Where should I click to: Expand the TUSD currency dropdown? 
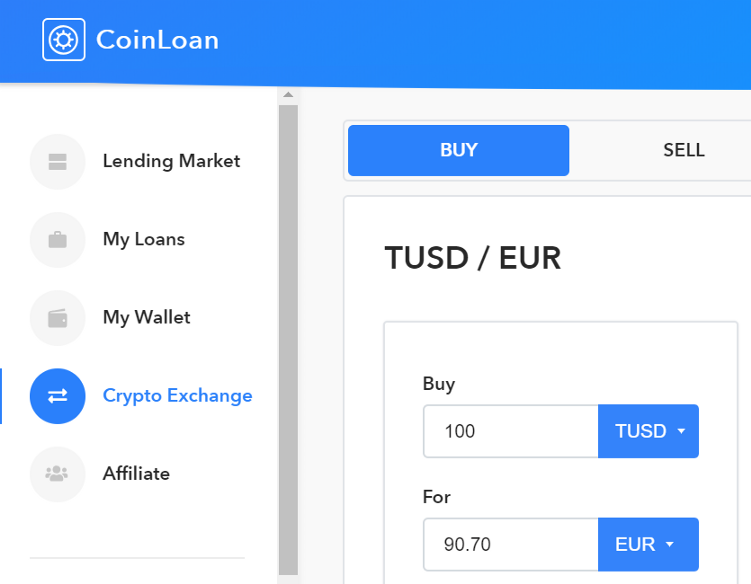click(649, 431)
